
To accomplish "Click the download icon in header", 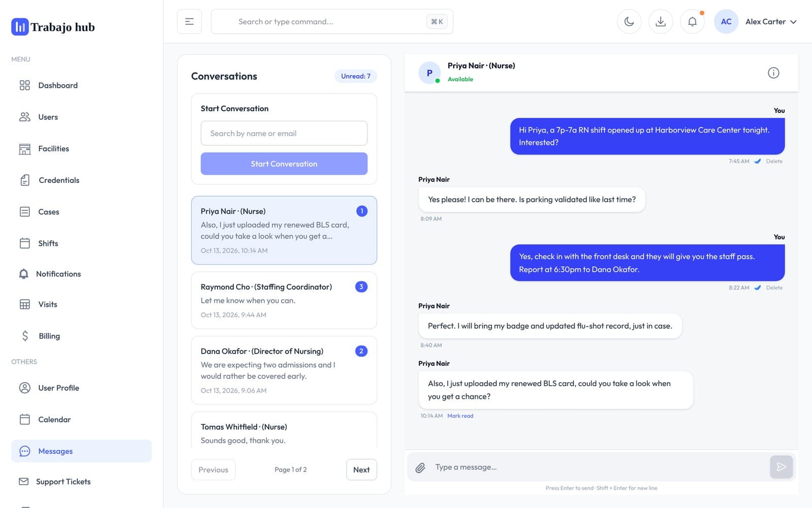I will coord(661,21).
